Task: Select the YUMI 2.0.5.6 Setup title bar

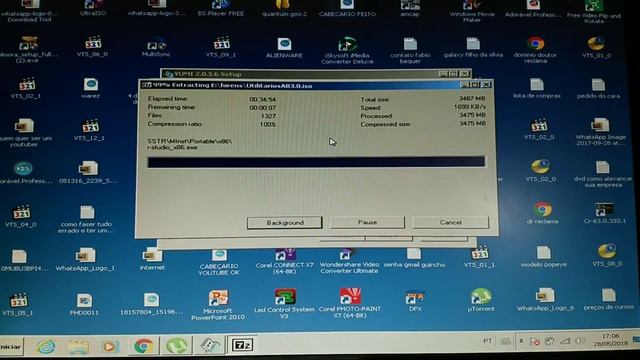Action: tap(316, 74)
